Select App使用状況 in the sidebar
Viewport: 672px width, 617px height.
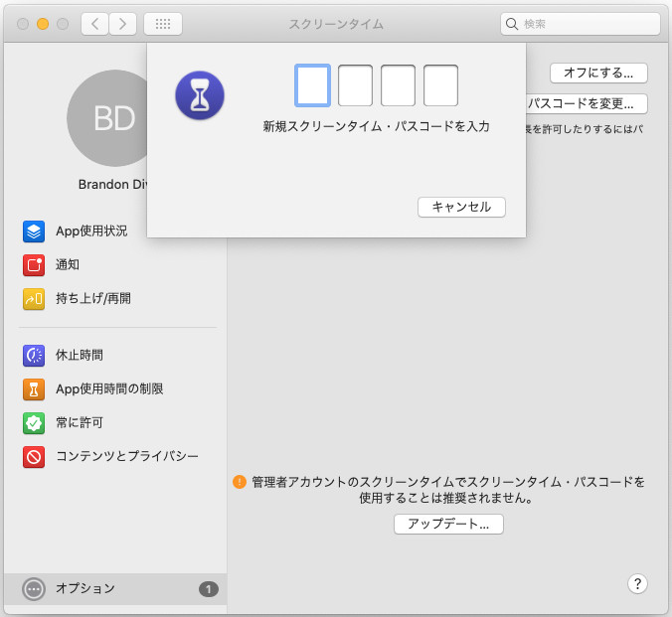point(115,231)
